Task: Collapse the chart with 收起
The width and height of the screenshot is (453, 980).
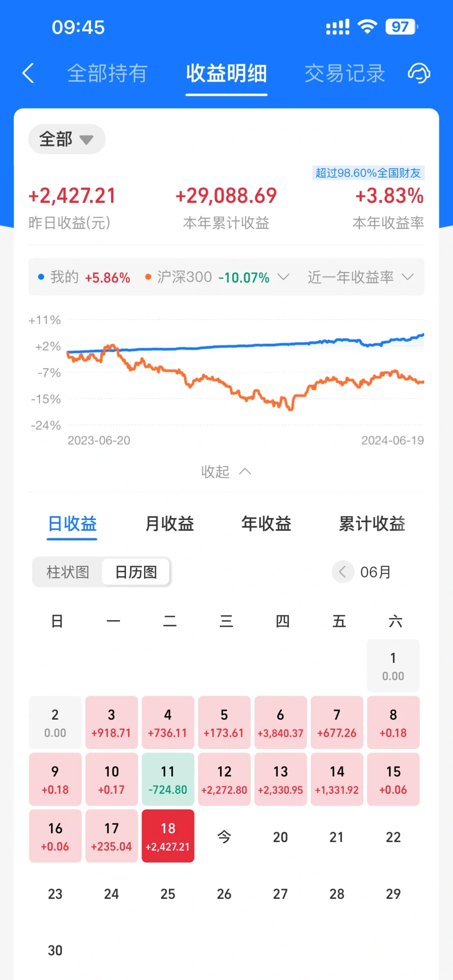Action: pos(226,472)
